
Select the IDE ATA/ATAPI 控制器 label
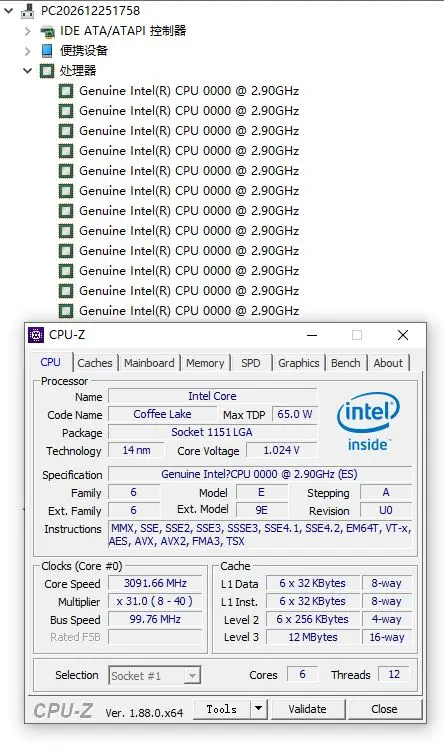(x=123, y=31)
